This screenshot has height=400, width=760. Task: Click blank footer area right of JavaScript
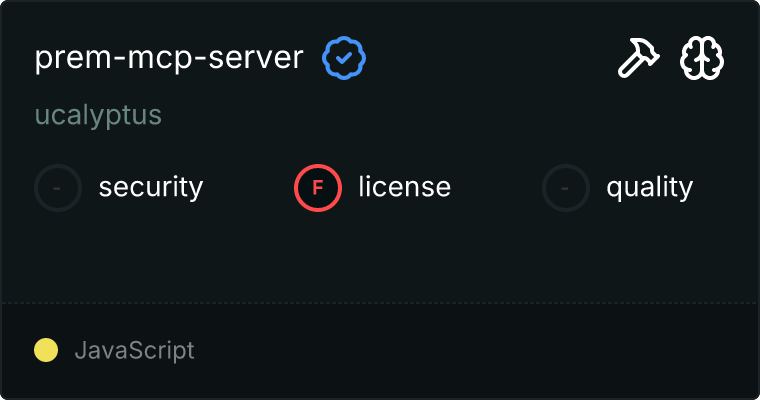click(480, 350)
